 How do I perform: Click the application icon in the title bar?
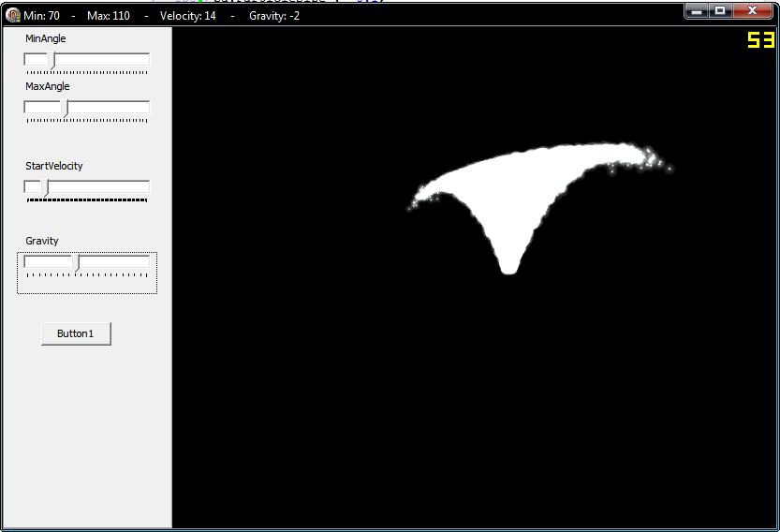click(13, 15)
